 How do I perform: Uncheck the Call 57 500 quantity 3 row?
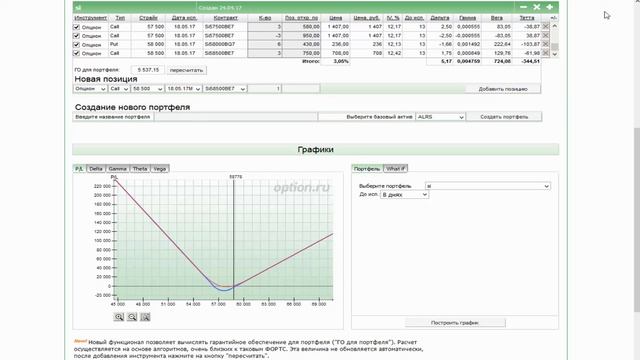tap(76, 27)
